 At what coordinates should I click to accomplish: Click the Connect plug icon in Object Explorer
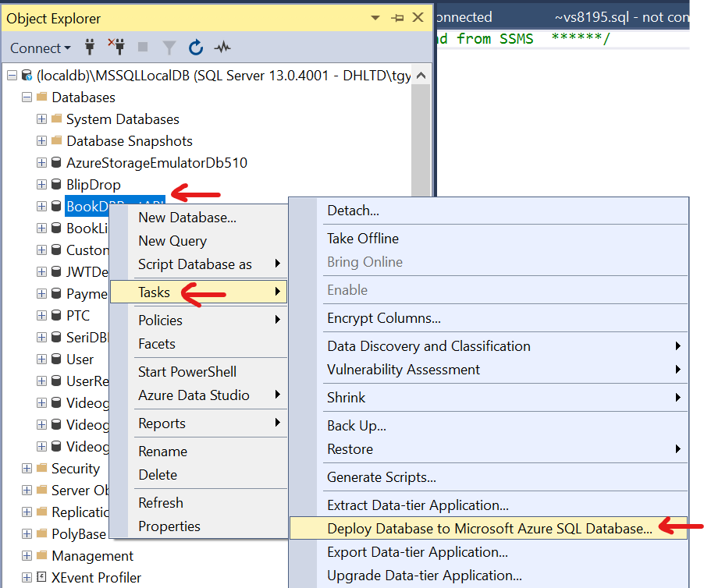click(x=90, y=48)
